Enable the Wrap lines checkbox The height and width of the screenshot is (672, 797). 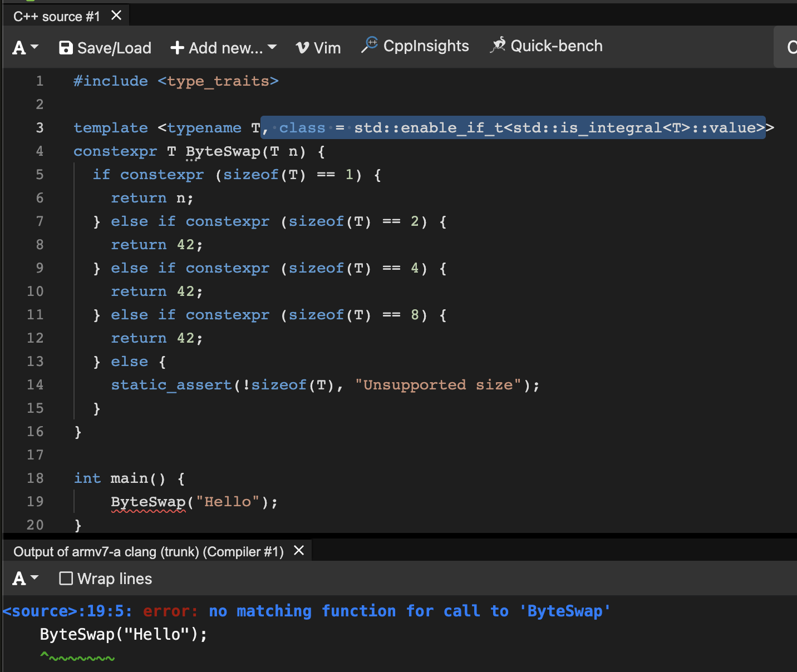[x=66, y=579]
